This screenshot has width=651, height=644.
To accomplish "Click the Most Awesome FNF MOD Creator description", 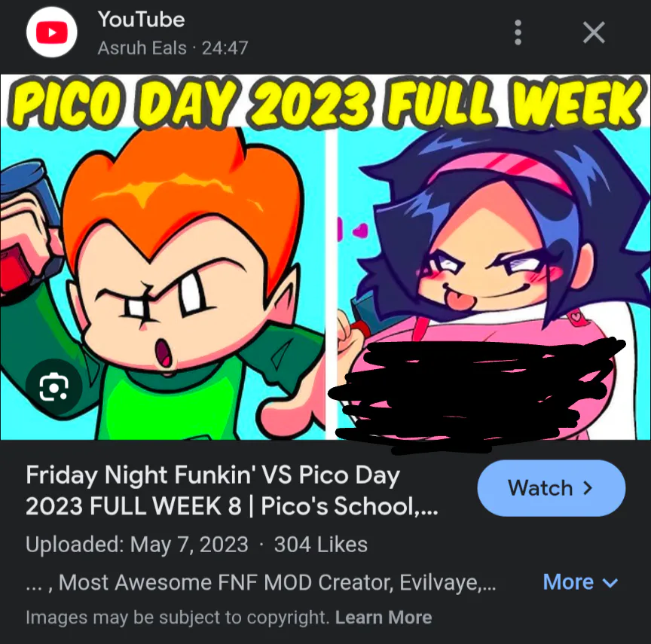I will click(261, 582).
